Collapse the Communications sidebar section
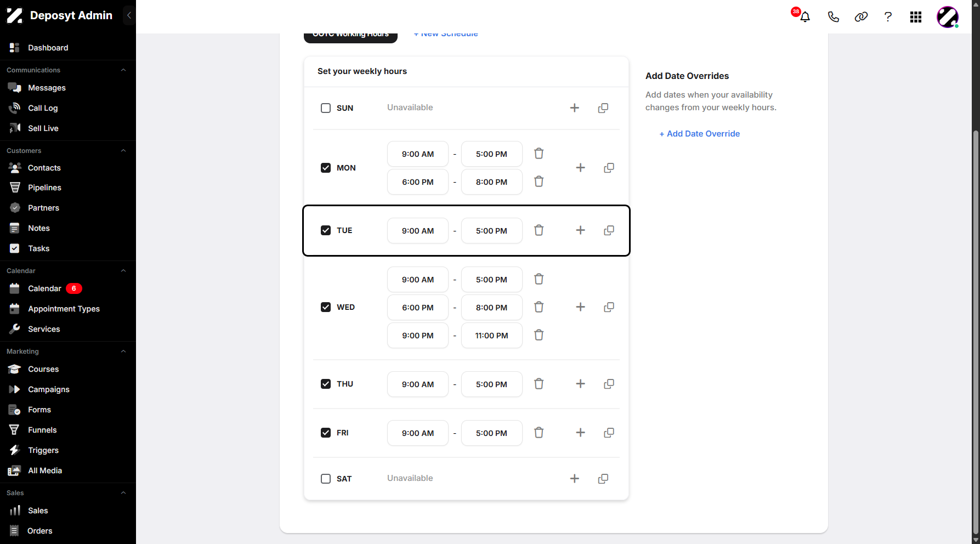This screenshot has width=980, height=544. pos(123,70)
